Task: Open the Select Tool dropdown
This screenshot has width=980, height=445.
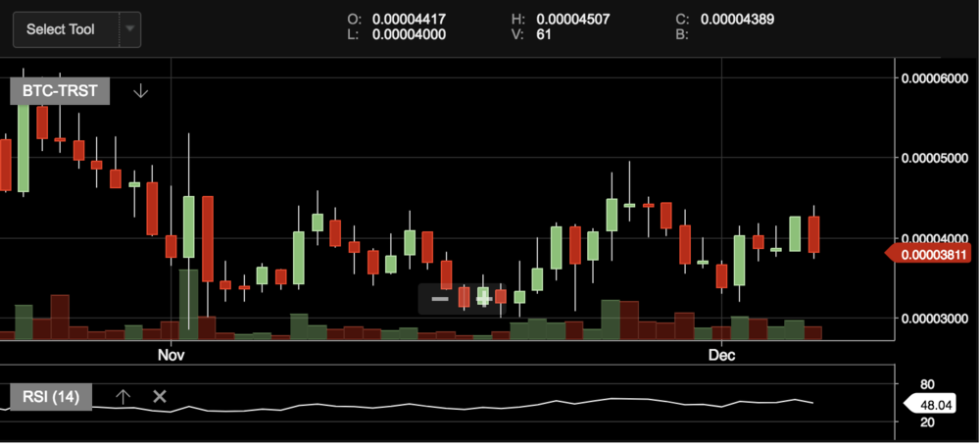Action: pos(76,29)
